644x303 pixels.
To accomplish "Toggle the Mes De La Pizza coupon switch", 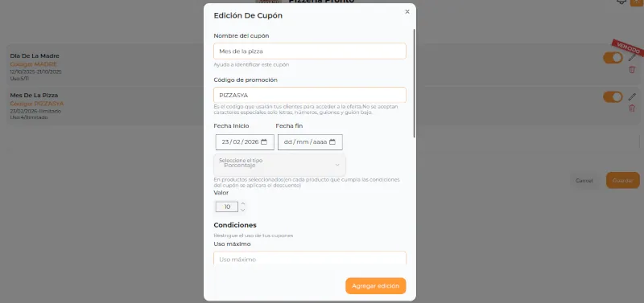I will tap(613, 96).
